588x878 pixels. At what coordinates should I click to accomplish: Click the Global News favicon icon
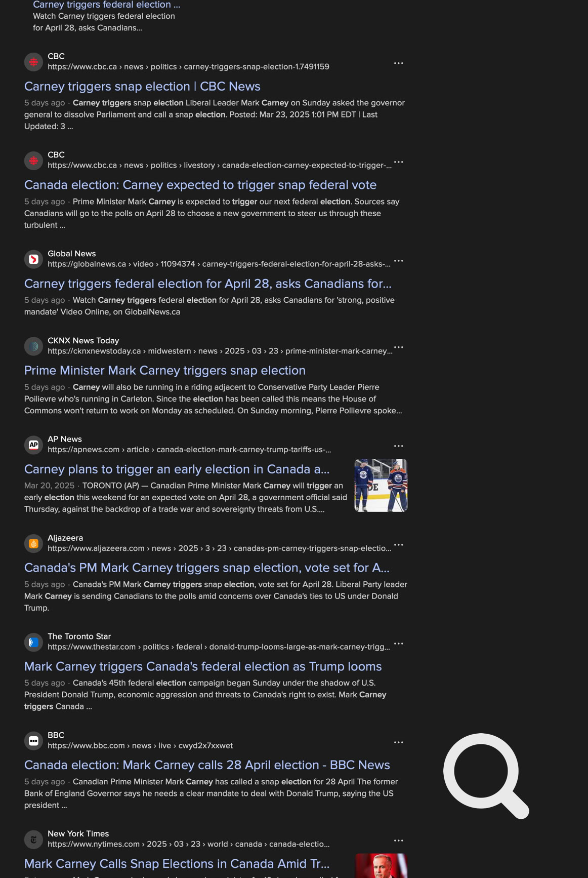click(33, 259)
